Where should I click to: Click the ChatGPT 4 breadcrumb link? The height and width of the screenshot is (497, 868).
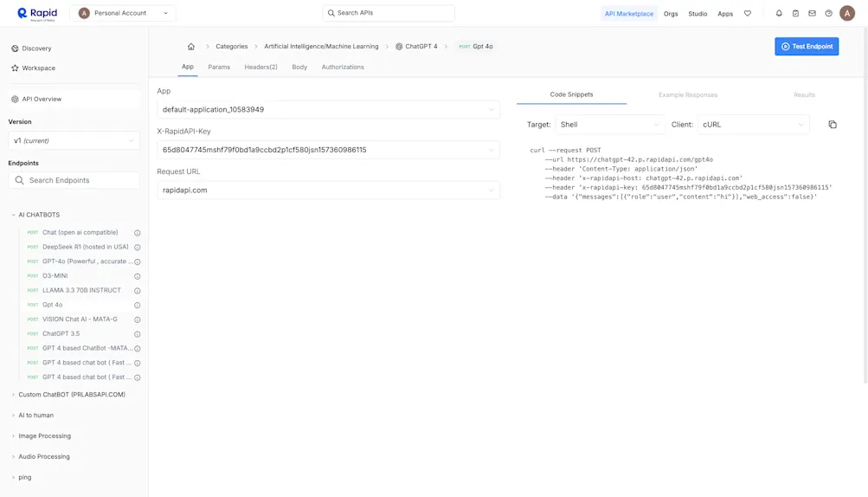[x=416, y=47]
